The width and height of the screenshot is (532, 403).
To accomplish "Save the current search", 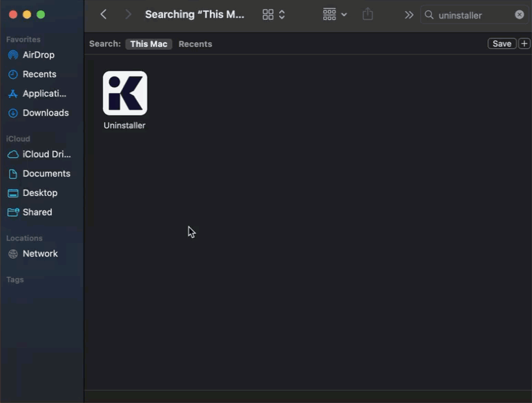I will pyautogui.click(x=502, y=43).
